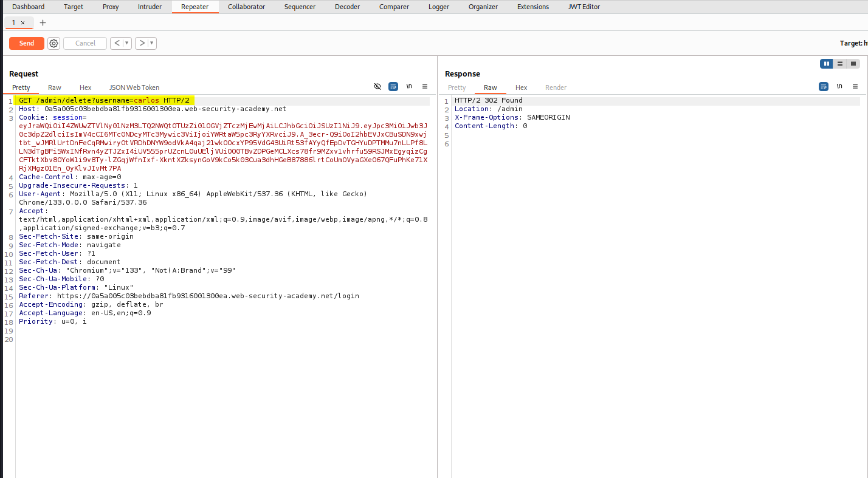868x478 pixels.
Task: Click the Sec-Fetch-Mode: navigate line
Action: pyautogui.click(x=70, y=245)
